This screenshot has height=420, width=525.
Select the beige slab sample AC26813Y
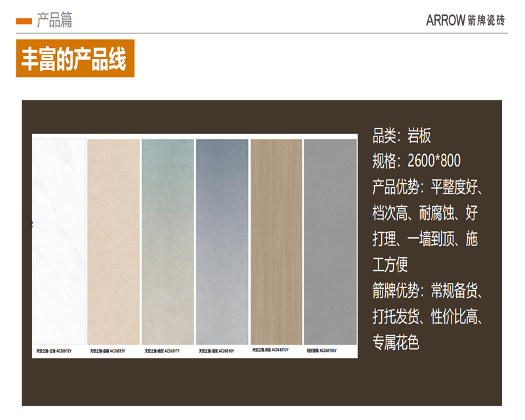(114, 241)
